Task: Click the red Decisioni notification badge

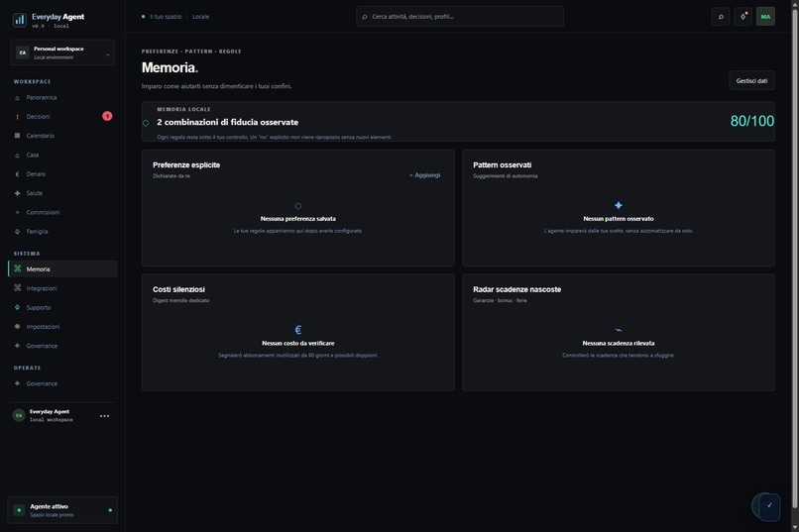Action: point(107,116)
